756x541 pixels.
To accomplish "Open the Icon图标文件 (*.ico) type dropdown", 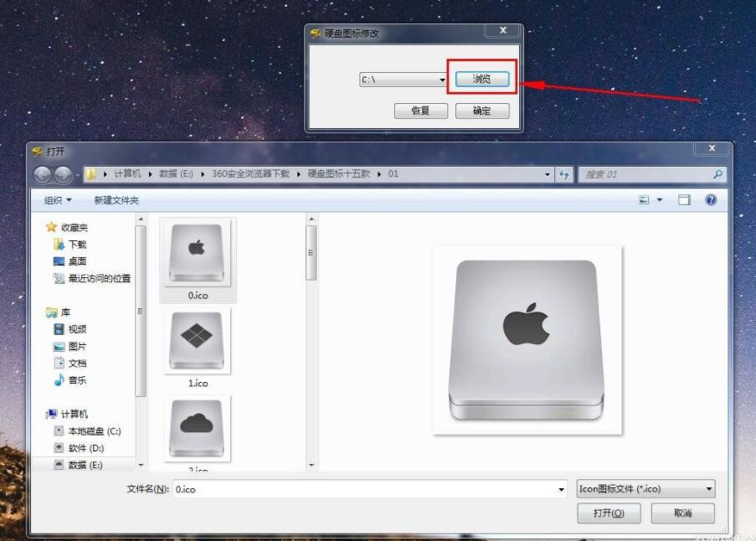I will (645, 489).
